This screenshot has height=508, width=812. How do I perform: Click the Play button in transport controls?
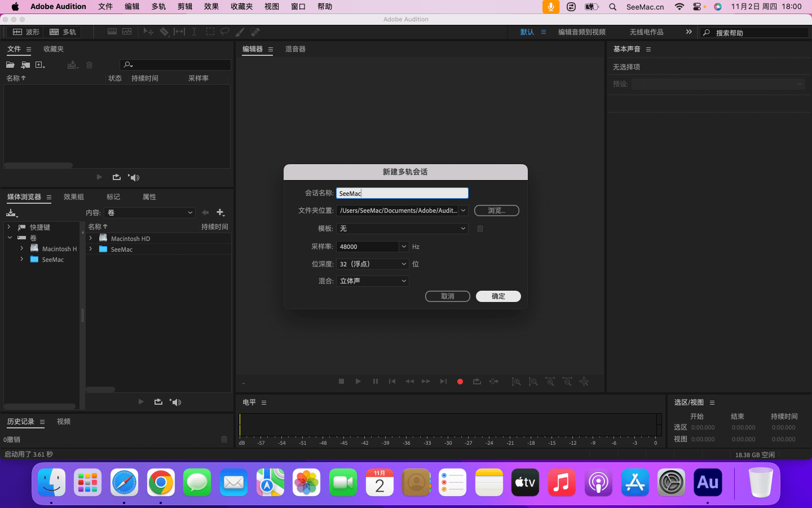tap(358, 382)
